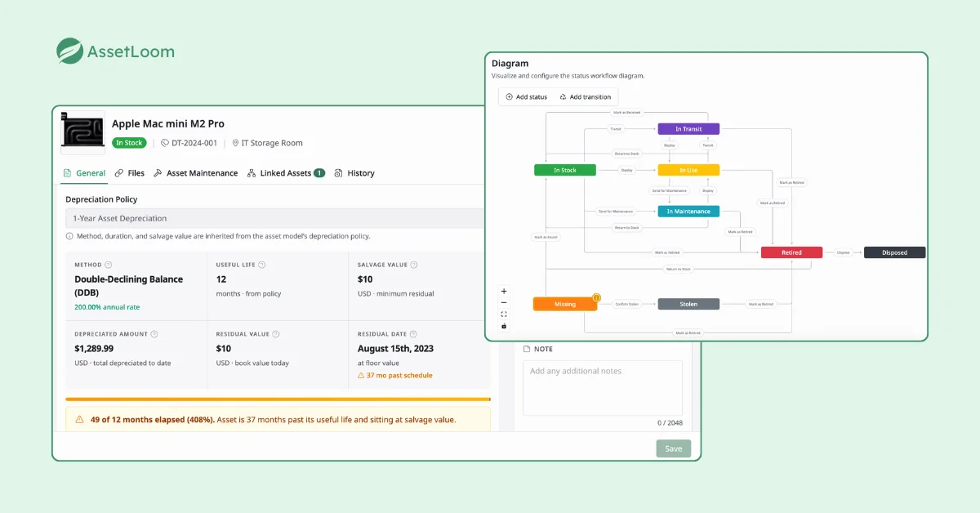This screenshot has width=980, height=513.
Task: Click the Linked Assets count badge showing 1
Action: click(x=318, y=173)
